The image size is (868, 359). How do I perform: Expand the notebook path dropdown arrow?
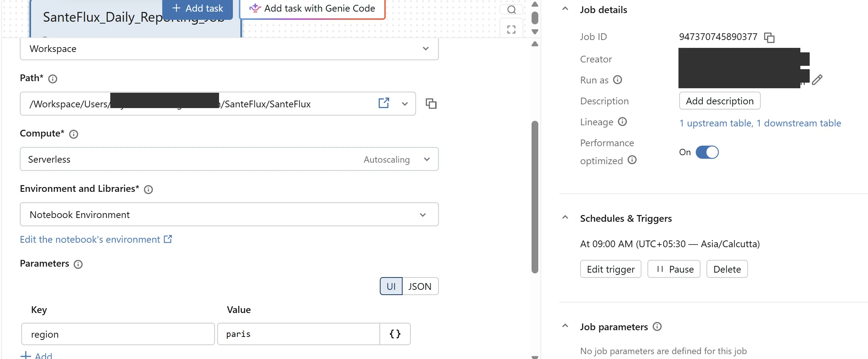(x=405, y=104)
